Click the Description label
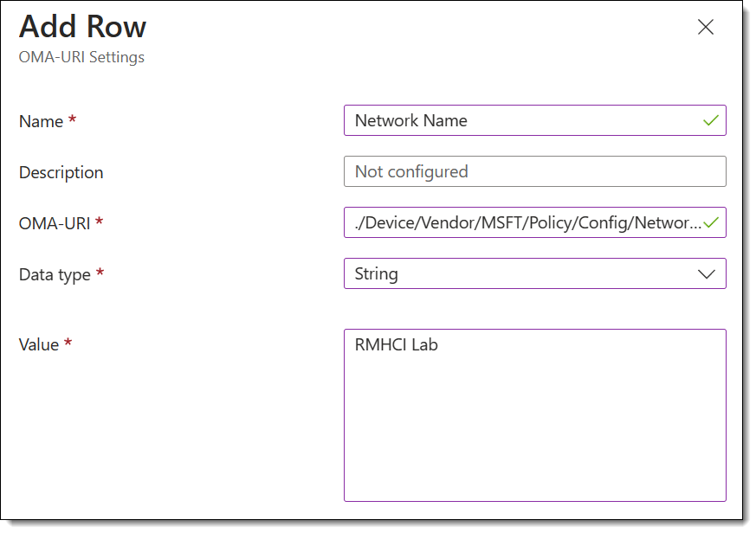This screenshot has height=533, width=756. 61,172
